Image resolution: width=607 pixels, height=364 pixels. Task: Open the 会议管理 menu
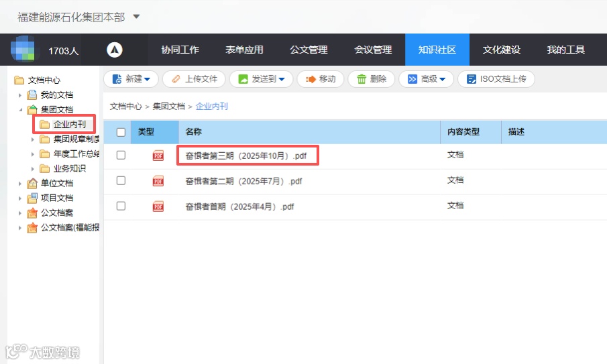pyautogui.click(x=373, y=50)
